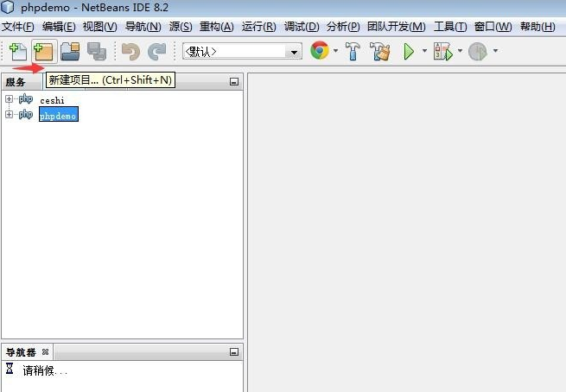Viewport: 566px width, 392px height.
Task: Open the 源(S) menu
Action: (x=181, y=27)
